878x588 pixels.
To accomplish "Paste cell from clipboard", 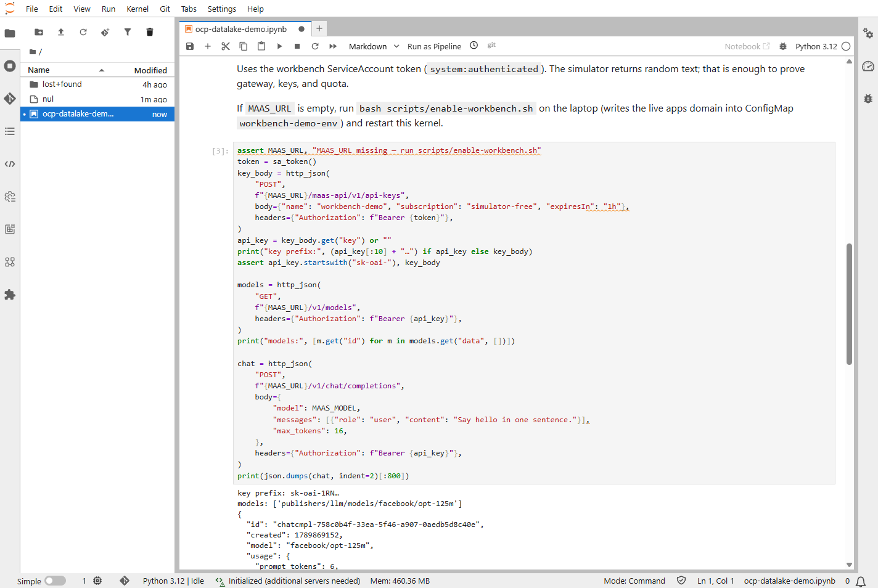I will click(261, 46).
